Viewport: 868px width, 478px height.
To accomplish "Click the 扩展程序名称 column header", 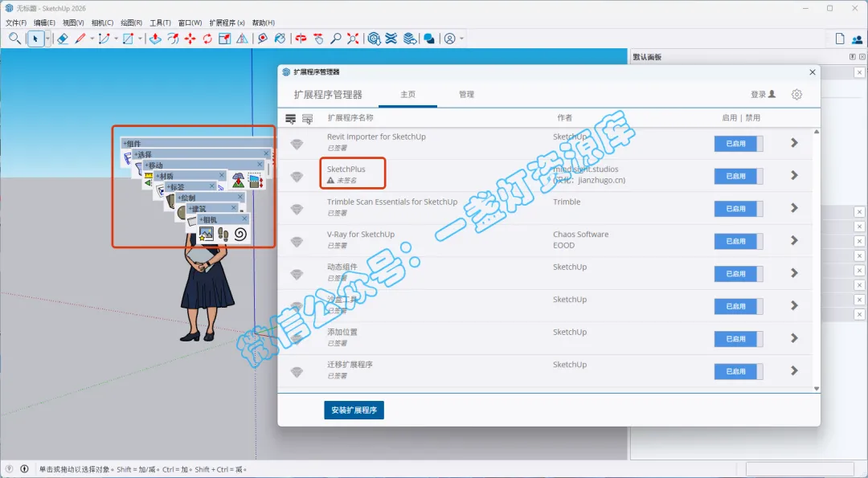I will pos(350,118).
